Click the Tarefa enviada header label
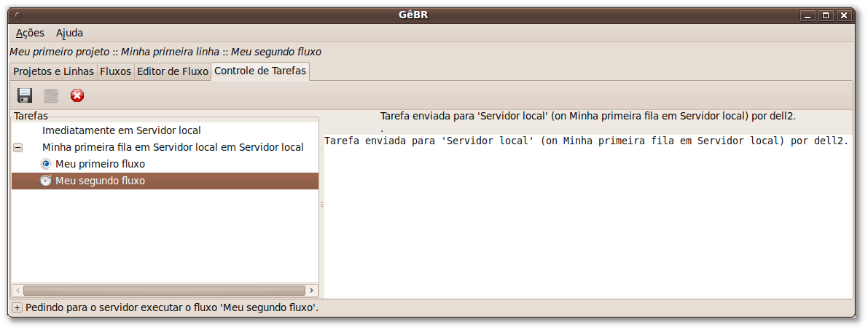The height and width of the screenshot is (330, 868). [588, 117]
